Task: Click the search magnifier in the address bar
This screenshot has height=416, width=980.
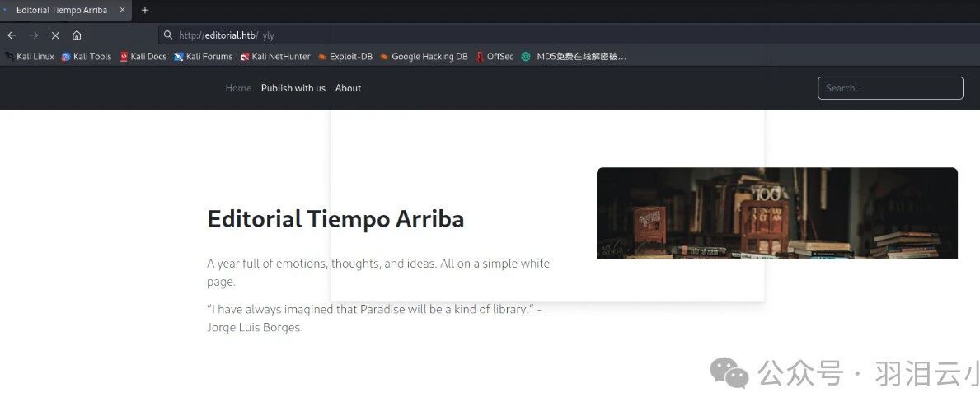Action: 167,35
